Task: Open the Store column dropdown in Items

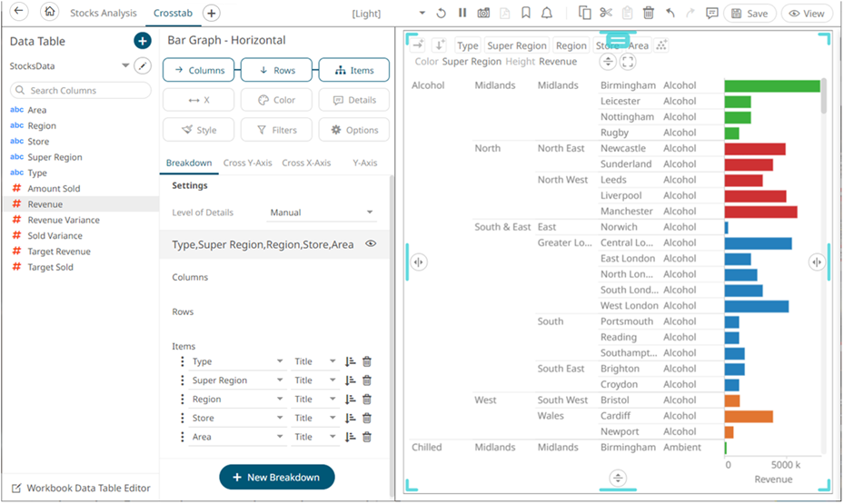Action: click(237, 418)
